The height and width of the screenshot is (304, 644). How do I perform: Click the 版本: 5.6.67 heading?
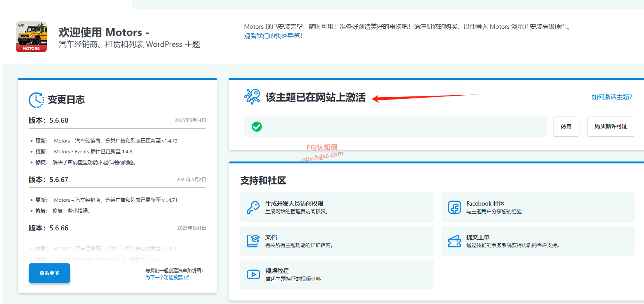coord(48,180)
